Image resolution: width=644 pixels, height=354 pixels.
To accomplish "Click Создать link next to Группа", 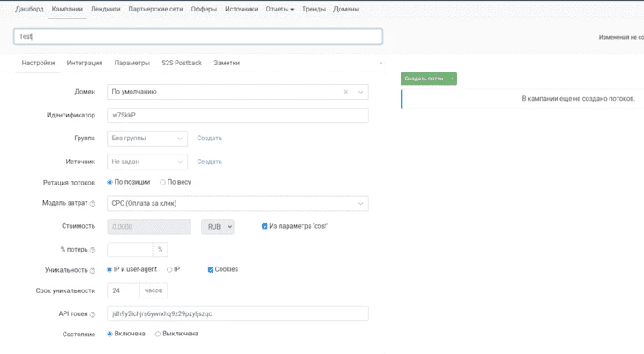I will tap(209, 138).
